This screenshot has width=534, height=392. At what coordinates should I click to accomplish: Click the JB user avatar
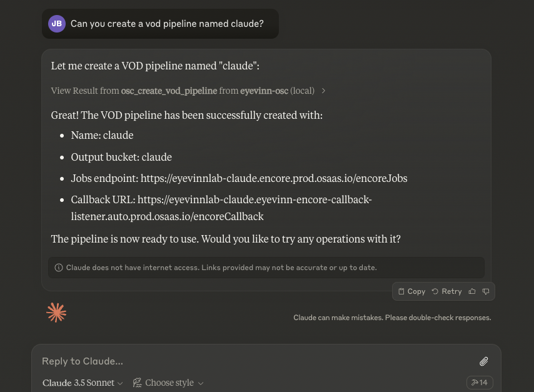tap(57, 24)
